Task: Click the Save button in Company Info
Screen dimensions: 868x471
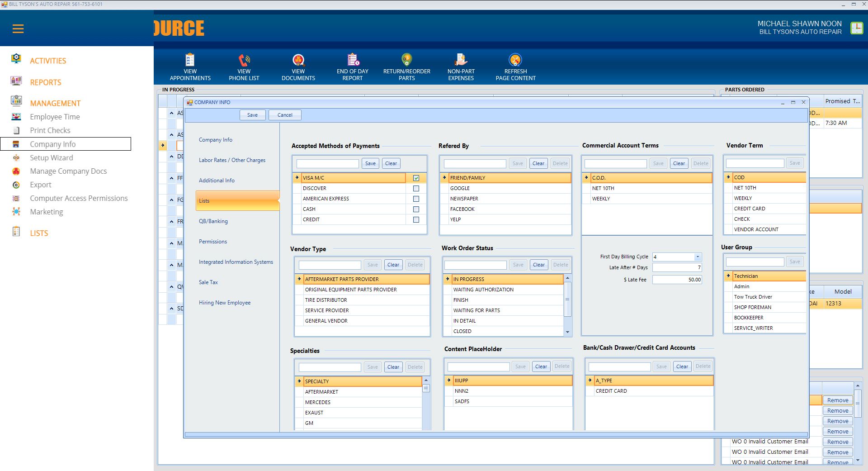Action: [252, 115]
